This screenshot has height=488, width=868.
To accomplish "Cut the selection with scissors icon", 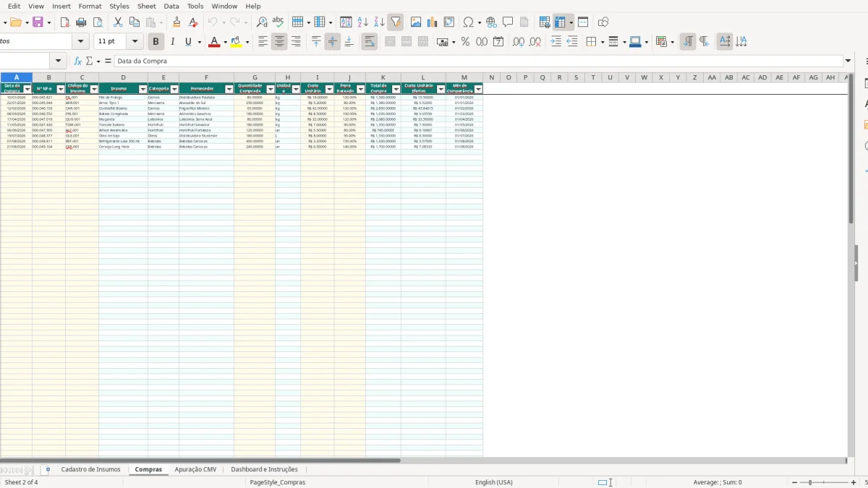I will point(118,22).
